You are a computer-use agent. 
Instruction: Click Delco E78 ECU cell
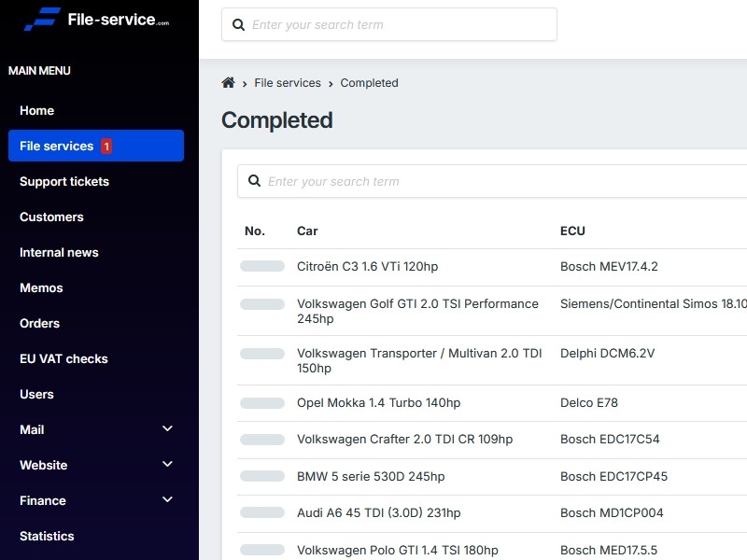pos(589,403)
